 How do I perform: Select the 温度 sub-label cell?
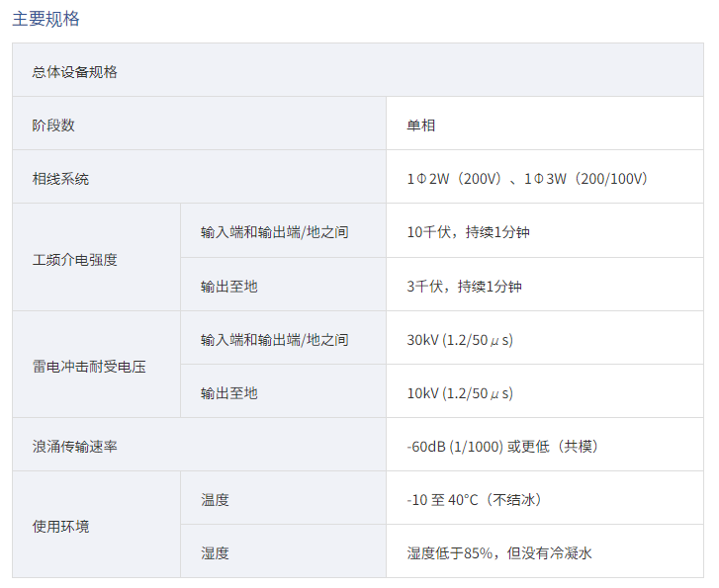[215, 500]
